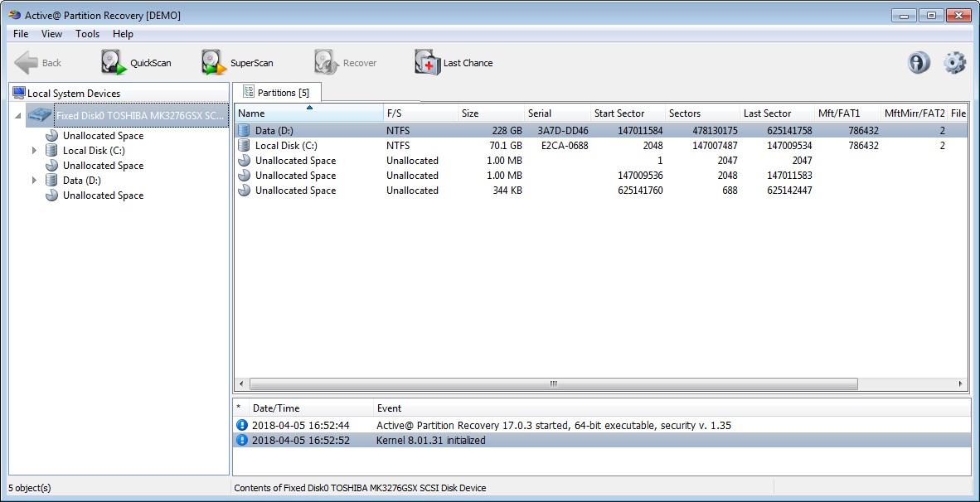Sort by the Last Sector column header
The image size is (980, 502).
click(777, 113)
